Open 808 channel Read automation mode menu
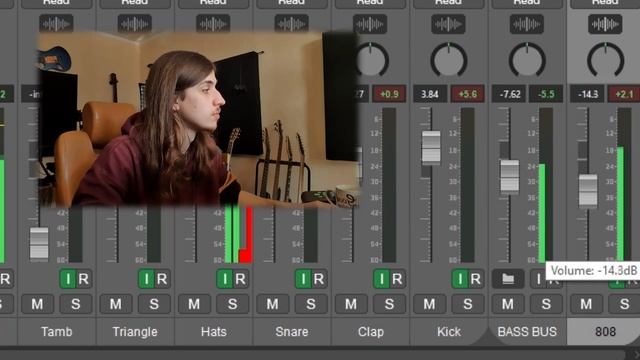 click(x=605, y=4)
